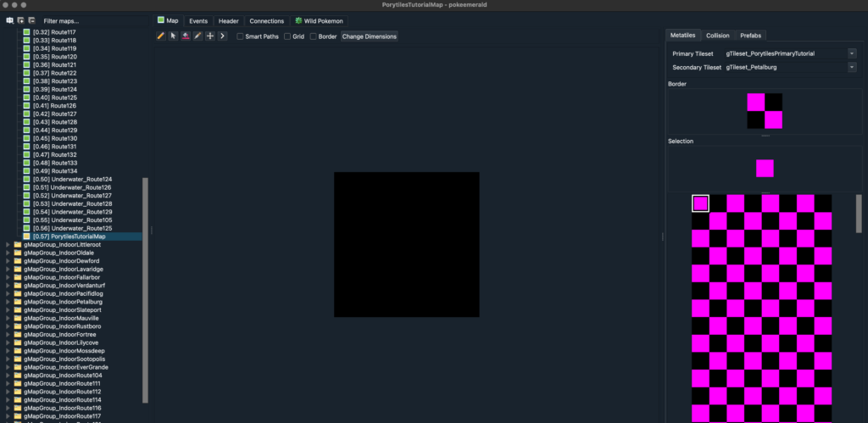The image size is (868, 423).
Task: Select the [0.56] Underwater_Route125 entry
Action: pyautogui.click(x=73, y=228)
